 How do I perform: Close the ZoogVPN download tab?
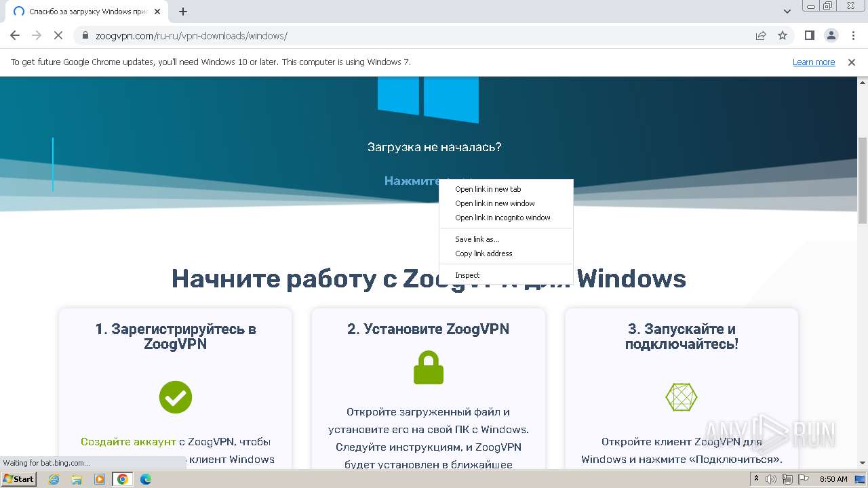coord(157,12)
